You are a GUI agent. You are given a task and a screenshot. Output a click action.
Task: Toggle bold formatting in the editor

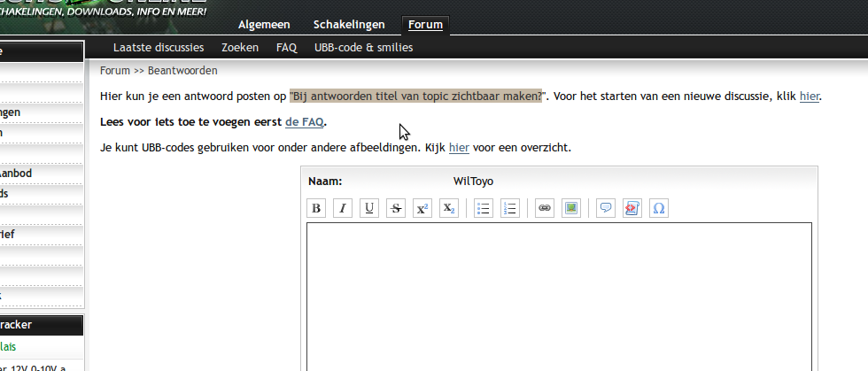(x=316, y=208)
